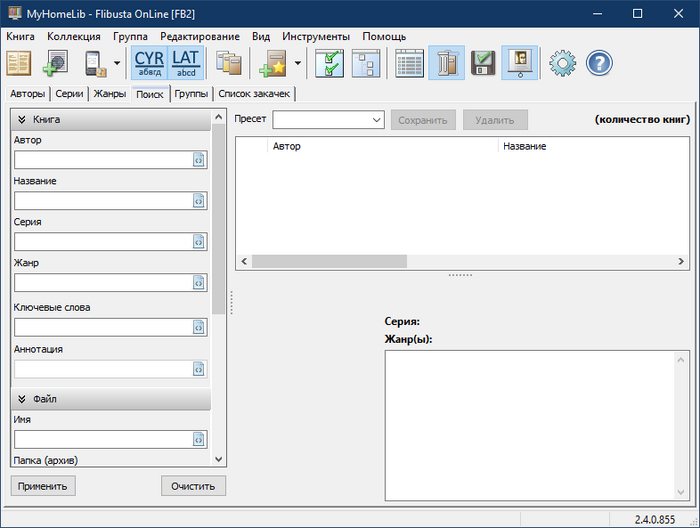This screenshot has height=528, width=700.
Task: Open editor icon in Серия field
Action: tap(199, 241)
